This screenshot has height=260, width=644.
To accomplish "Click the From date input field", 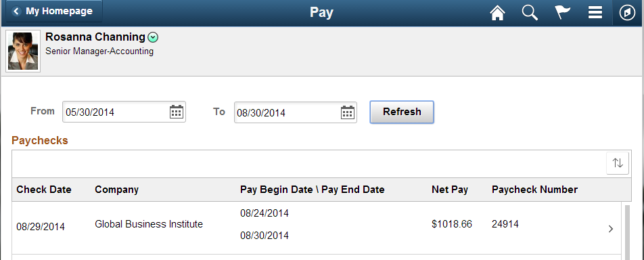I will click(x=124, y=112).
